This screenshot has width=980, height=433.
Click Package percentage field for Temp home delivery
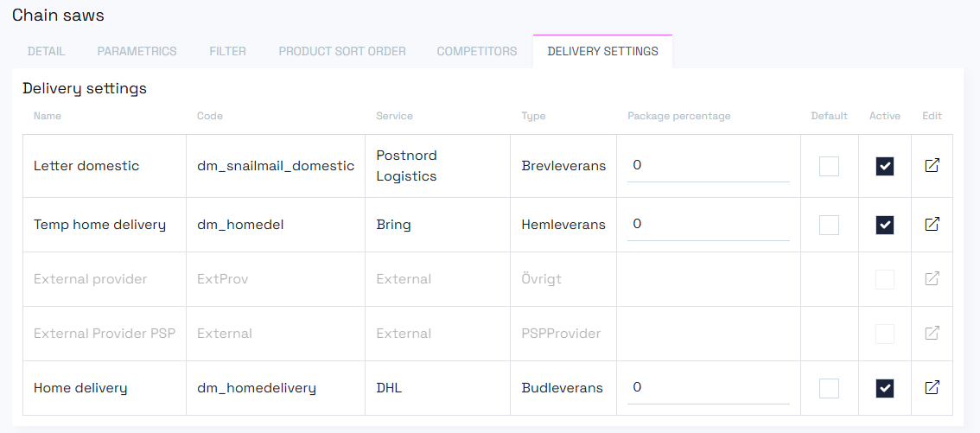tap(708, 224)
